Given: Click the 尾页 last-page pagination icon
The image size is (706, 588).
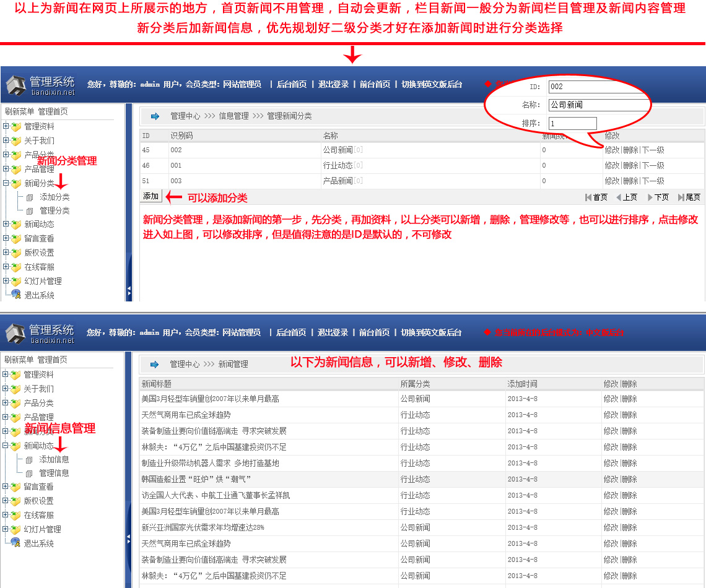Looking at the screenshot, I should pyautogui.click(x=680, y=197).
